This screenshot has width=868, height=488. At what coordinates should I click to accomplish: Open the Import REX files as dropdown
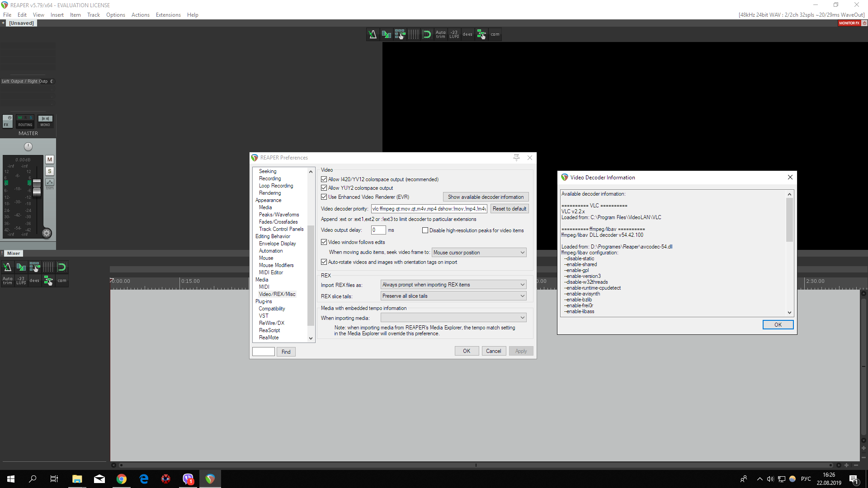point(453,285)
